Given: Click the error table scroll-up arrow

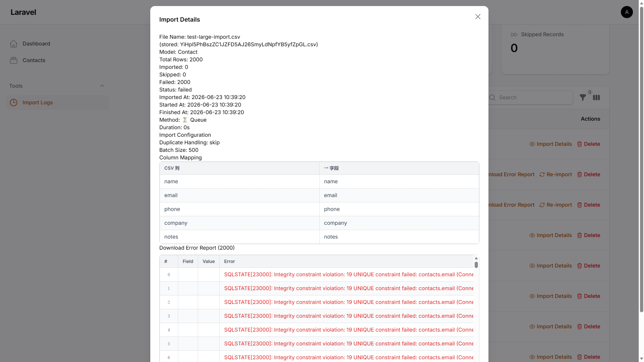Looking at the screenshot, I should pos(476,258).
